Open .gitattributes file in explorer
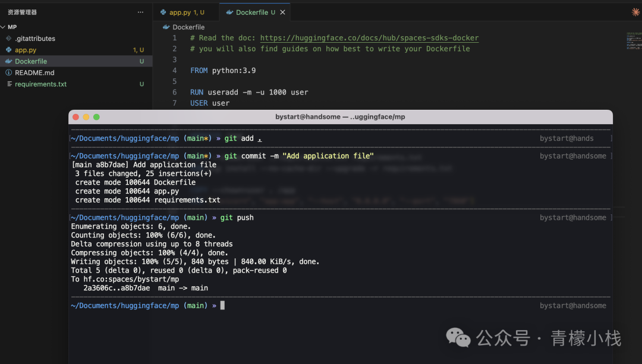Screen dimensions: 642x364 [x=35, y=39]
